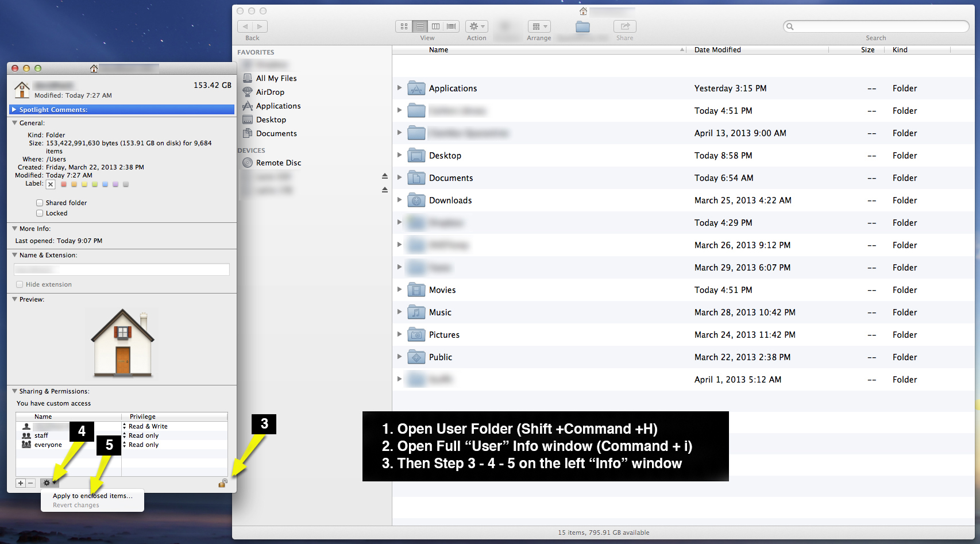
Task: Click the Pictures folder icon in the file list
Action: [416, 335]
